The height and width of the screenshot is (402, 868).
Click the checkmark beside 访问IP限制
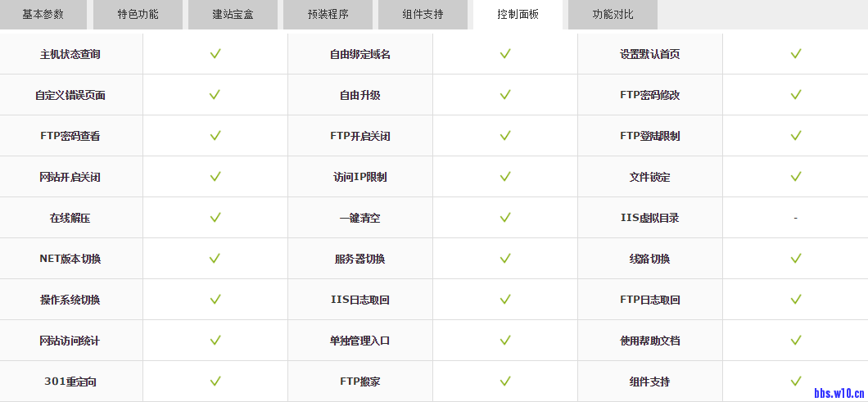click(x=505, y=177)
